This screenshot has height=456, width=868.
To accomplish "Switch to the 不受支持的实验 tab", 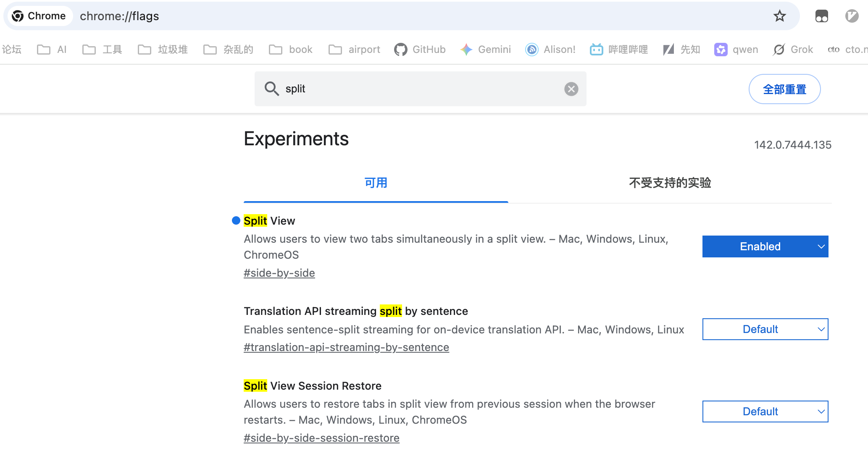I will [670, 183].
